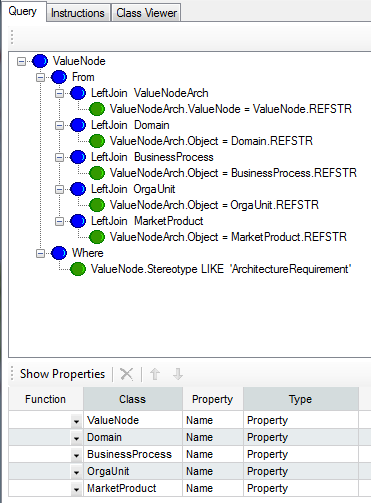Select the From tree label

tap(83, 77)
